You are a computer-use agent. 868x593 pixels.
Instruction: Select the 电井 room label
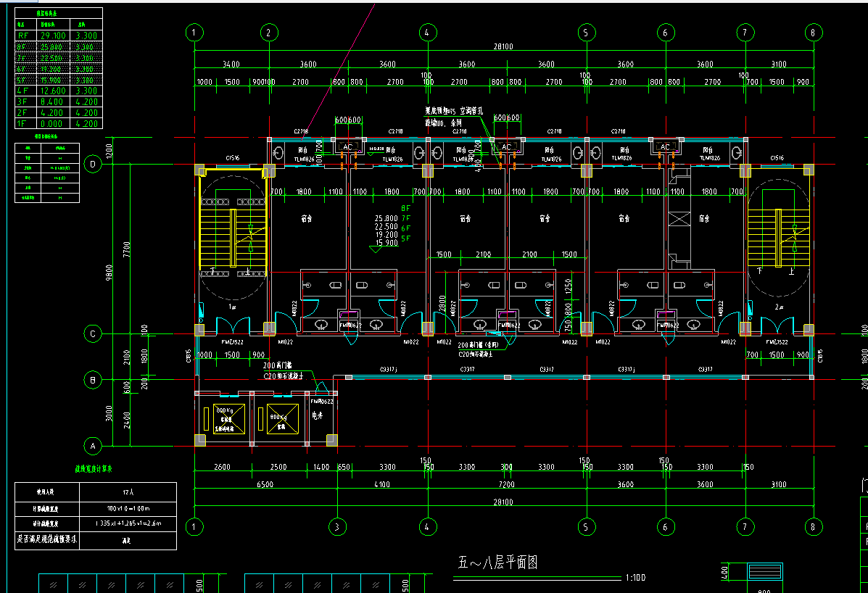(x=317, y=417)
